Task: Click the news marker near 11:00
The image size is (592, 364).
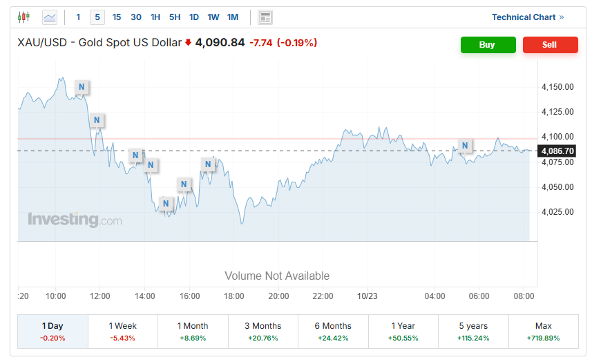Action: [x=82, y=87]
